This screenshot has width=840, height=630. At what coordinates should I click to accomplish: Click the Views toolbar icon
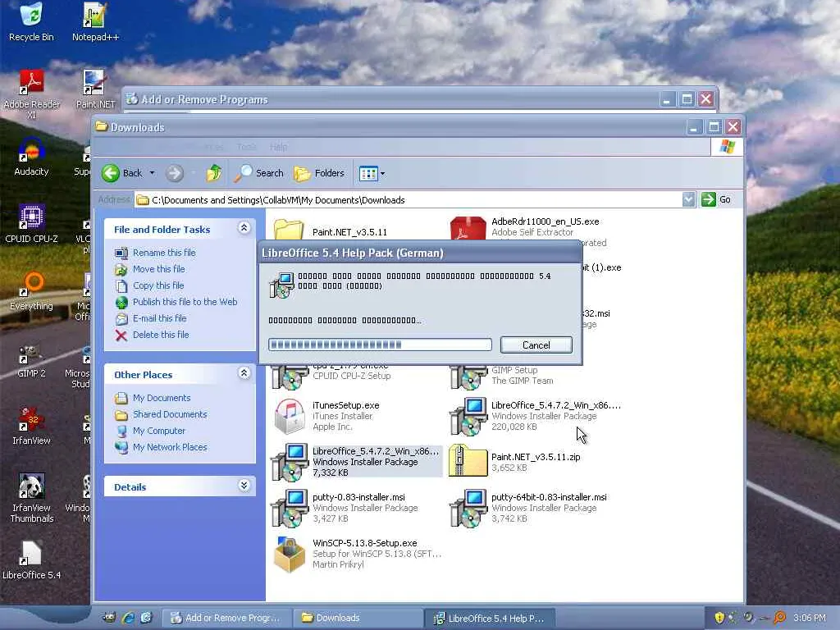click(x=368, y=174)
